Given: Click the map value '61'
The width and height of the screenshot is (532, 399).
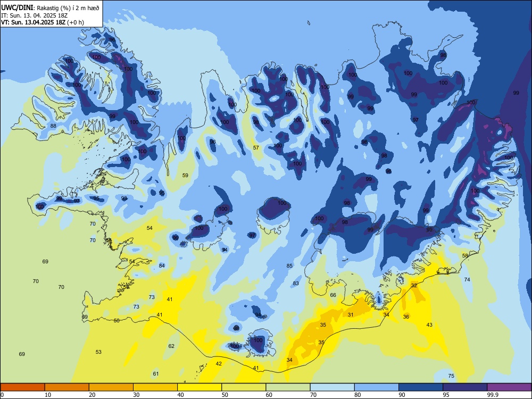Looking at the screenshot, I should pos(156,374).
